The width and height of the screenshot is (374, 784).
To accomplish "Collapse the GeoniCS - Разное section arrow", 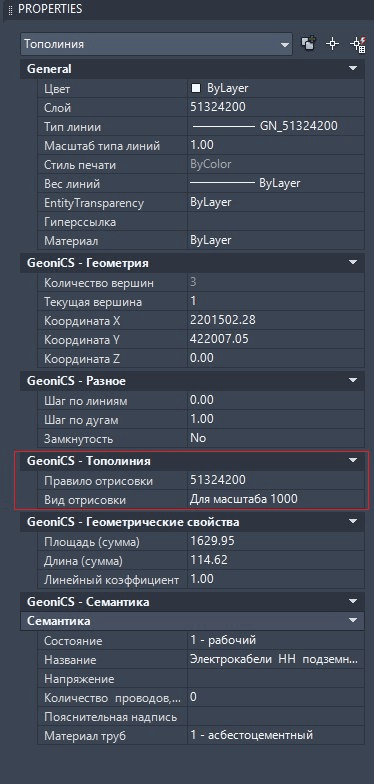I will click(x=353, y=380).
